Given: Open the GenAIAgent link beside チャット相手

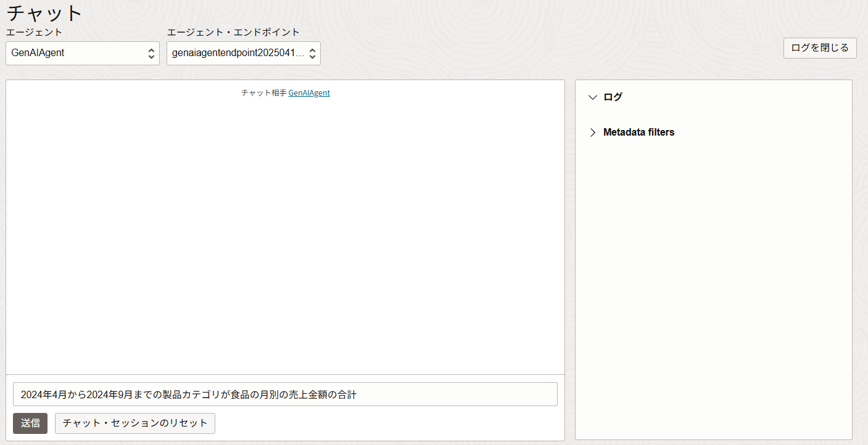Looking at the screenshot, I should (x=309, y=93).
